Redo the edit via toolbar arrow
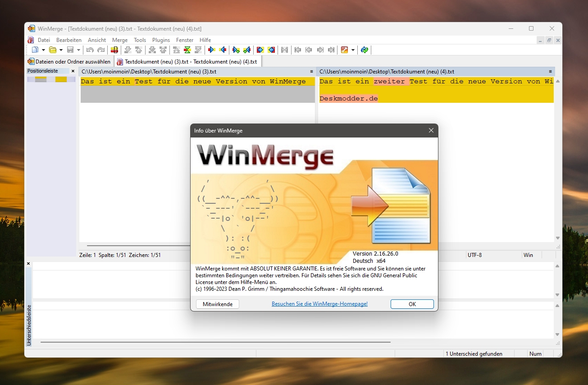 [101, 50]
